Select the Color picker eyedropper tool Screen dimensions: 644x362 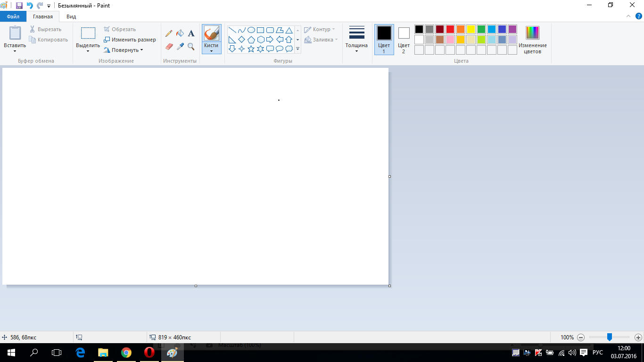tap(180, 46)
